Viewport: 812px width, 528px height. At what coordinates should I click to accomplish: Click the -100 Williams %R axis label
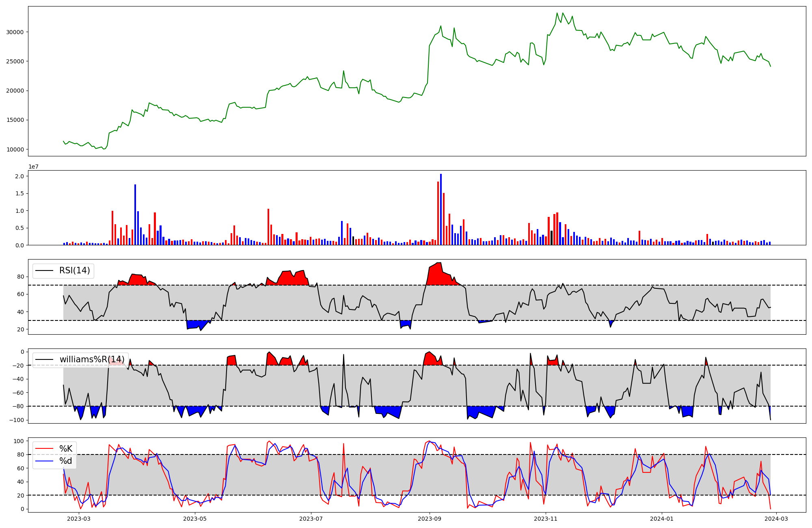pyautogui.click(x=17, y=420)
